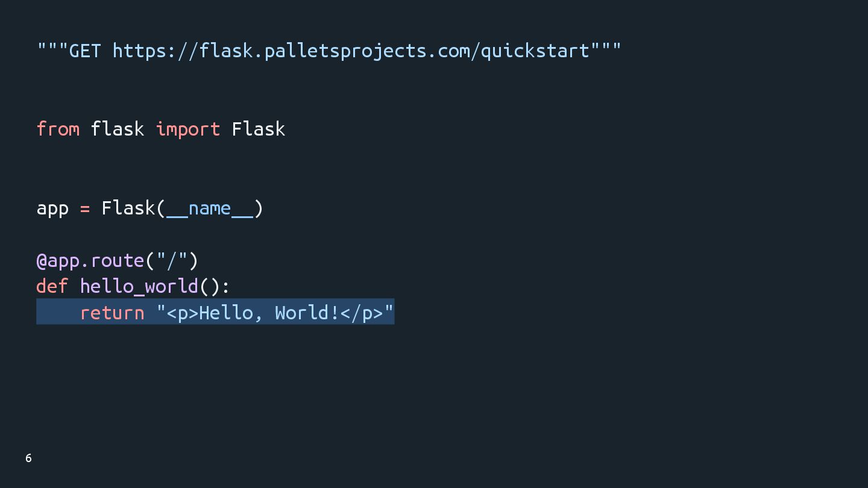Screen dimensions: 868x488
Task: Click the 'import' keyword
Action: click(x=188, y=129)
